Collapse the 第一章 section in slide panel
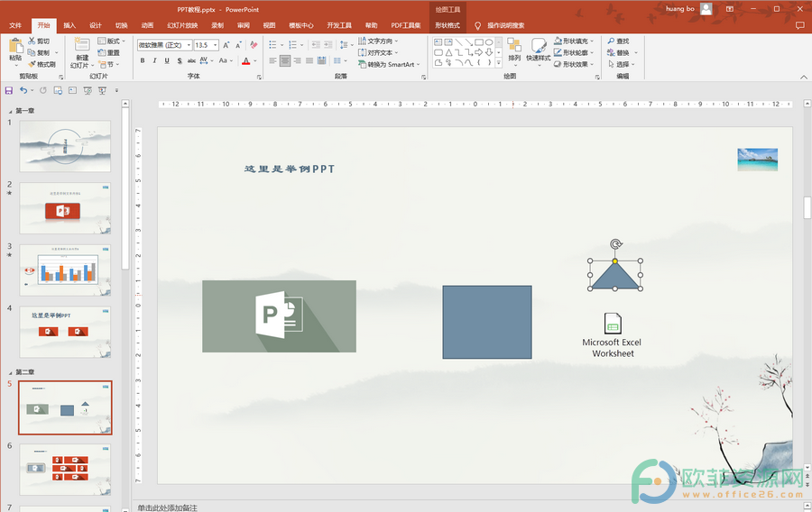The image size is (812, 512). point(10,111)
